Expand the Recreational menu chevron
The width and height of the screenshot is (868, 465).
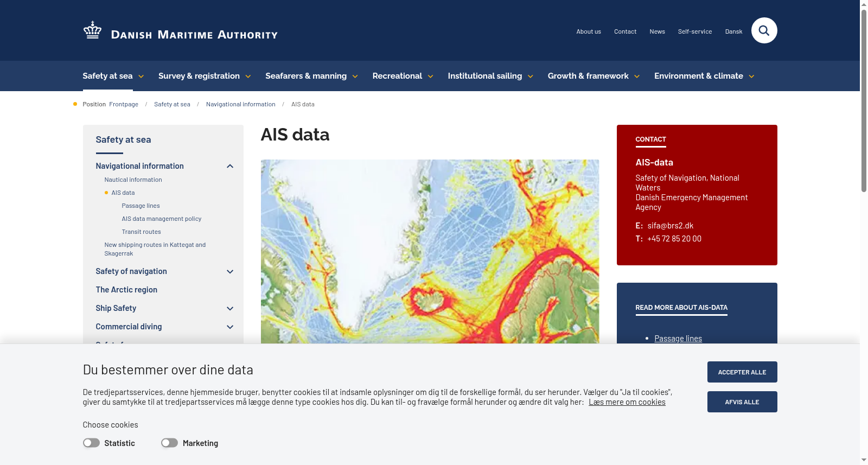tap(431, 77)
